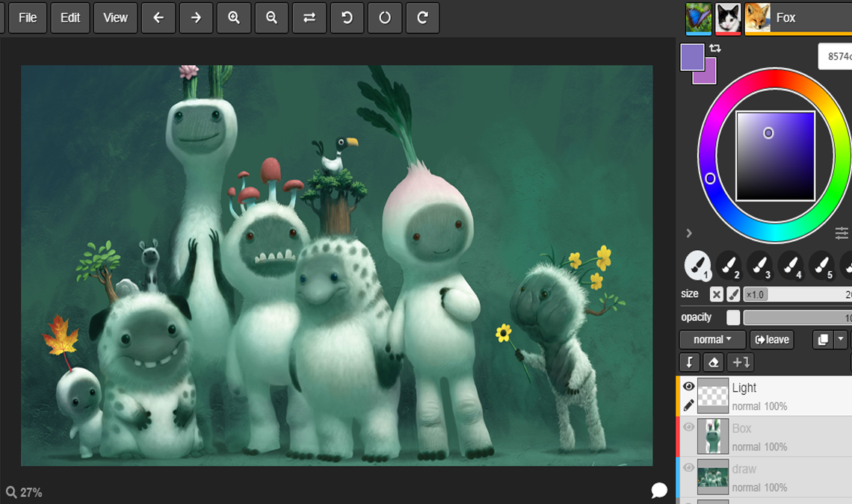Flip the canvas with the swap arrows icon

coord(309,18)
